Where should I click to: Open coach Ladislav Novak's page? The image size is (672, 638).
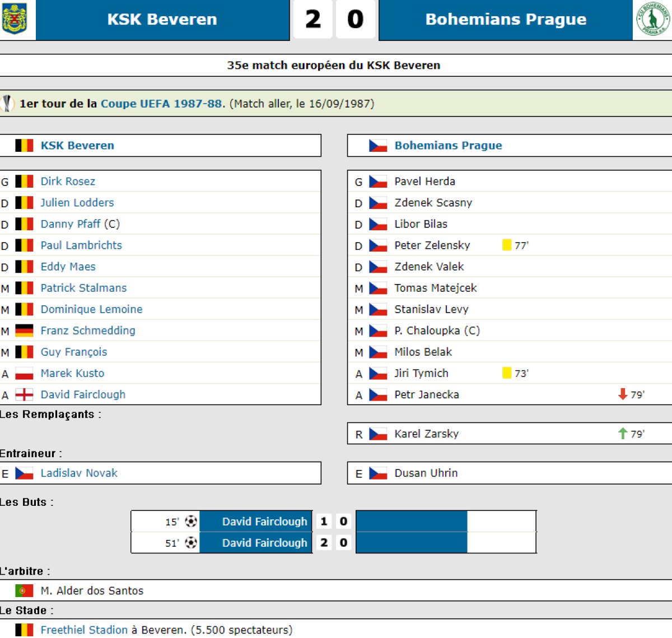[x=79, y=473]
